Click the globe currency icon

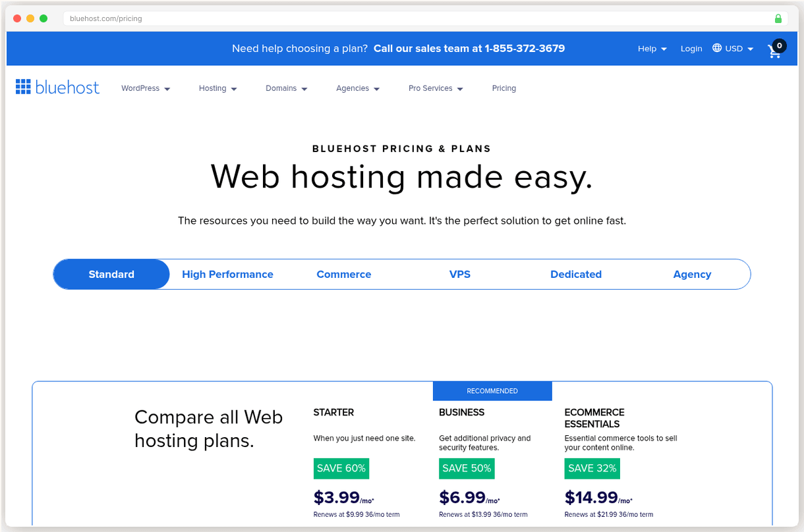tap(716, 48)
